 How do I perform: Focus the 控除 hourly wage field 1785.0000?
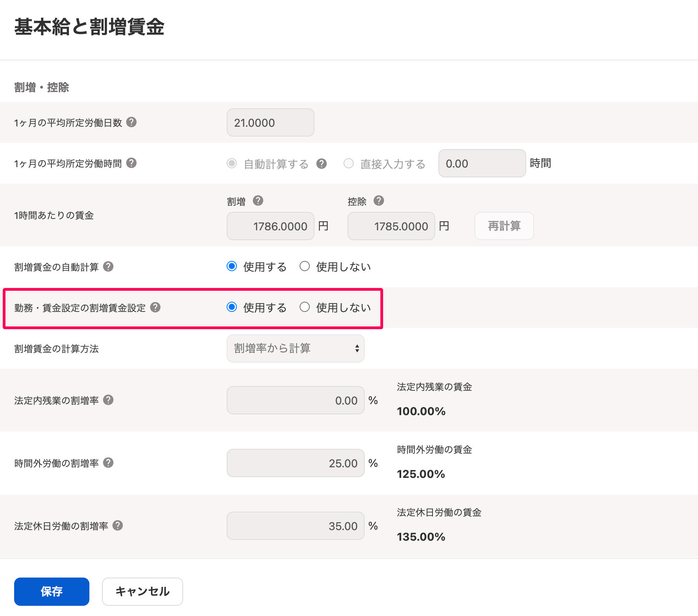click(391, 226)
